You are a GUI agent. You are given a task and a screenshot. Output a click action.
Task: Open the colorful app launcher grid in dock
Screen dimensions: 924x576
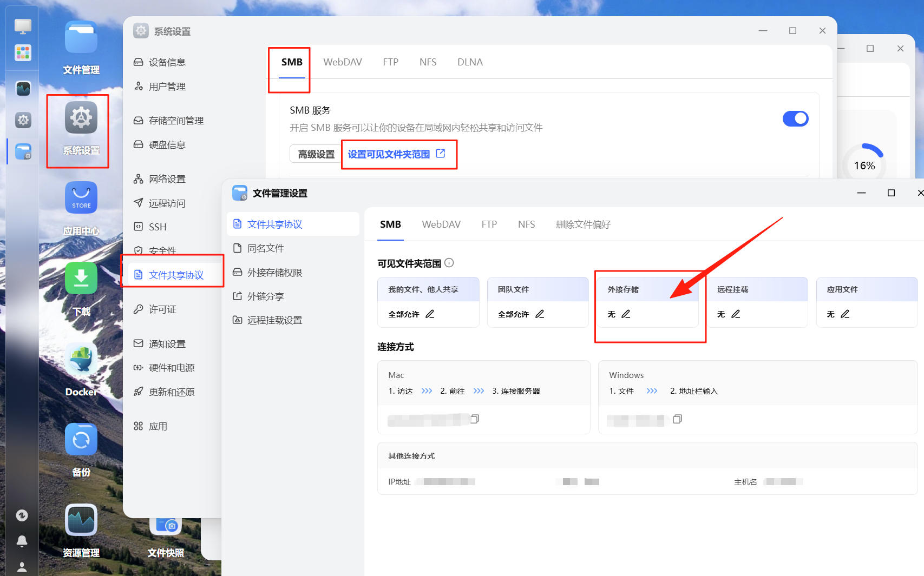tap(23, 52)
